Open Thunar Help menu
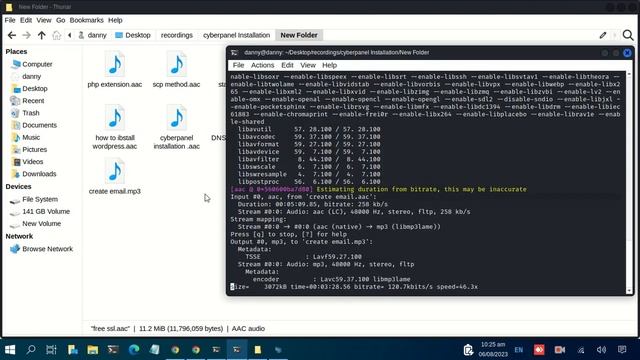The height and width of the screenshot is (360, 640). point(115,20)
